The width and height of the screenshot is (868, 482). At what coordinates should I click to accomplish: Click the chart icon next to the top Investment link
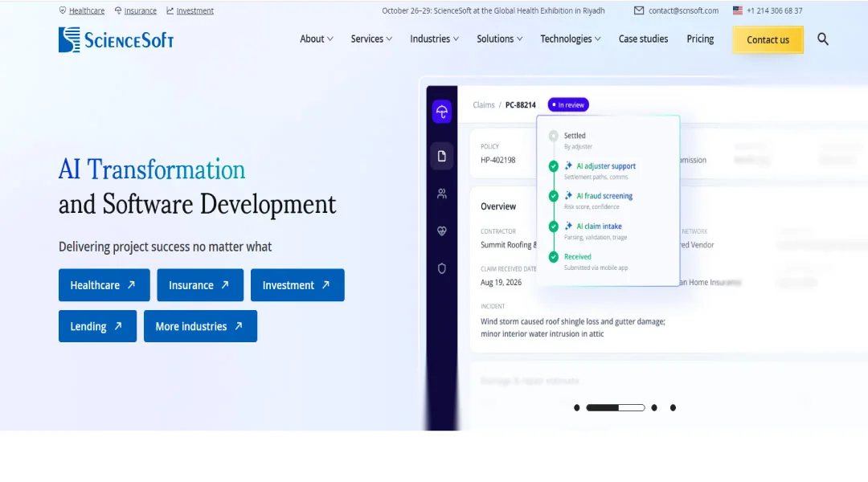[170, 10]
